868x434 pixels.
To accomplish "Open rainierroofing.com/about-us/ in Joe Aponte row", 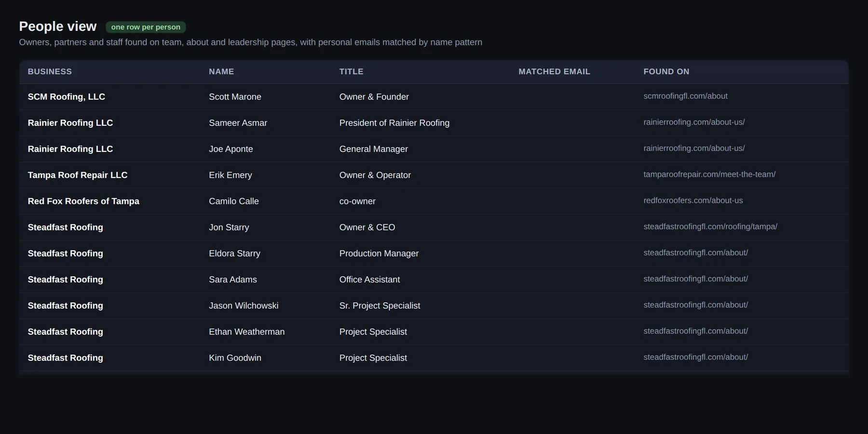I will [694, 148].
